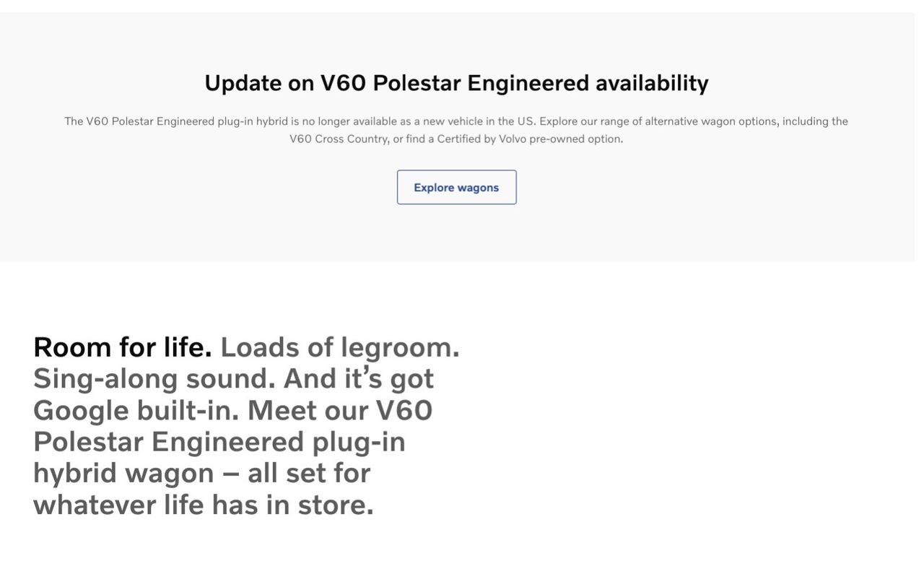Click the 'Sing-along sound.' text
The image size is (924, 561).
(x=154, y=379)
